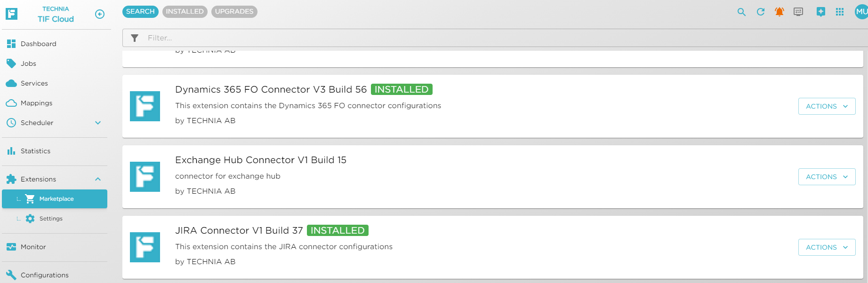Expand the Scheduler menu chevron

(98, 123)
